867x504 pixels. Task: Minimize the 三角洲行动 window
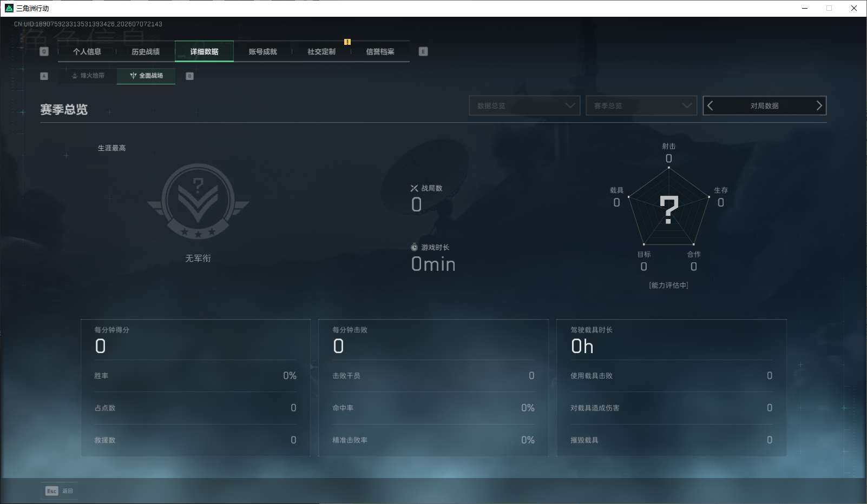[x=805, y=8]
